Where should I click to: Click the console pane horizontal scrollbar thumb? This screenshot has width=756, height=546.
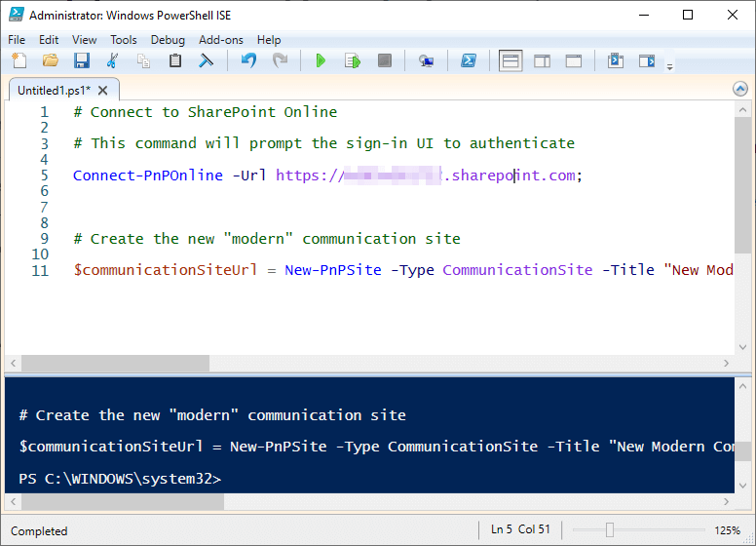pos(123,501)
